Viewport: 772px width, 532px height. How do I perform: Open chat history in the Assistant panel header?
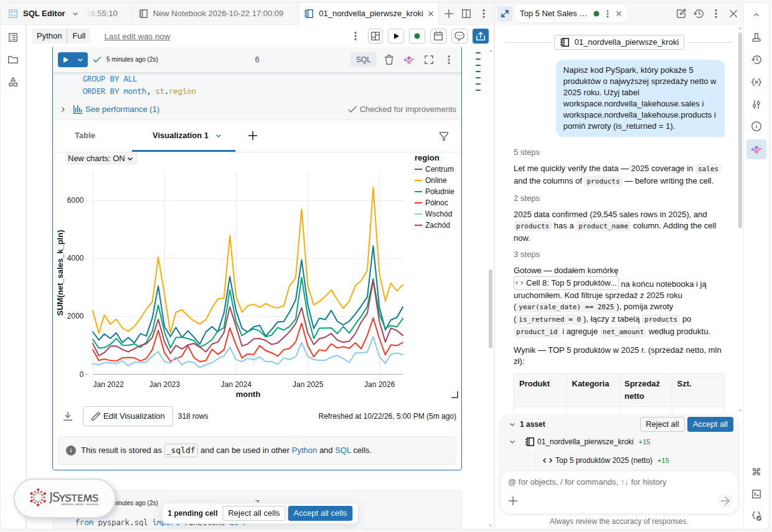tap(699, 13)
